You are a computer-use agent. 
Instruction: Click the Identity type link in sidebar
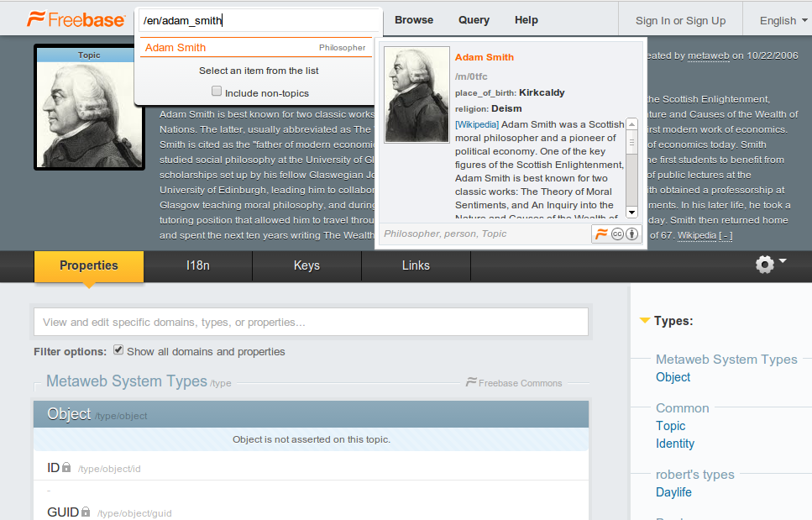[675, 444]
